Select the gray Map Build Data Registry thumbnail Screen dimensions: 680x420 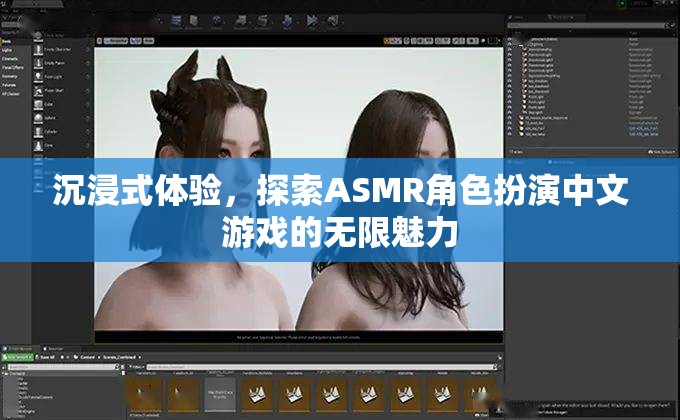point(220,394)
